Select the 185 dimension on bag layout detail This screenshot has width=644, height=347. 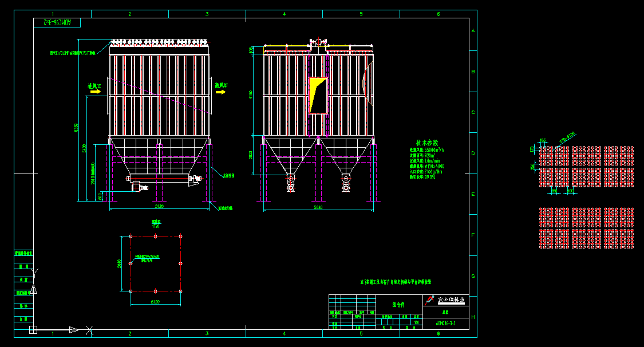543,140
